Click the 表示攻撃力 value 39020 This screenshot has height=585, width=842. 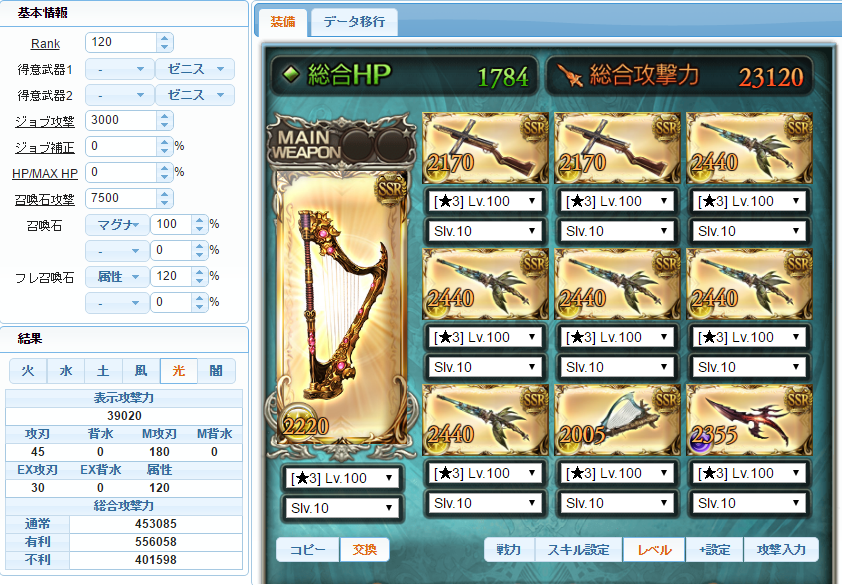pyautogui.click(x=124, y=416)
